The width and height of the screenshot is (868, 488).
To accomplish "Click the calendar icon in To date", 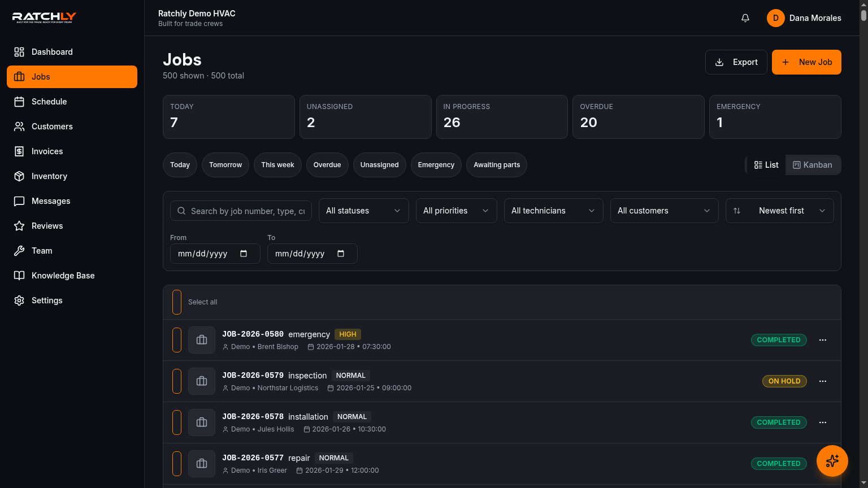I will 341,254.
